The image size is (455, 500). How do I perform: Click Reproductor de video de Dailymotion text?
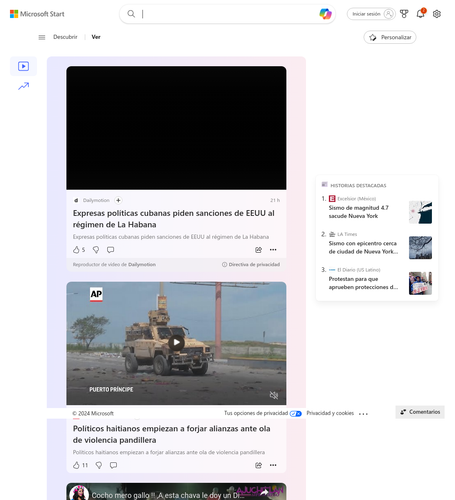tap(114, 264)
